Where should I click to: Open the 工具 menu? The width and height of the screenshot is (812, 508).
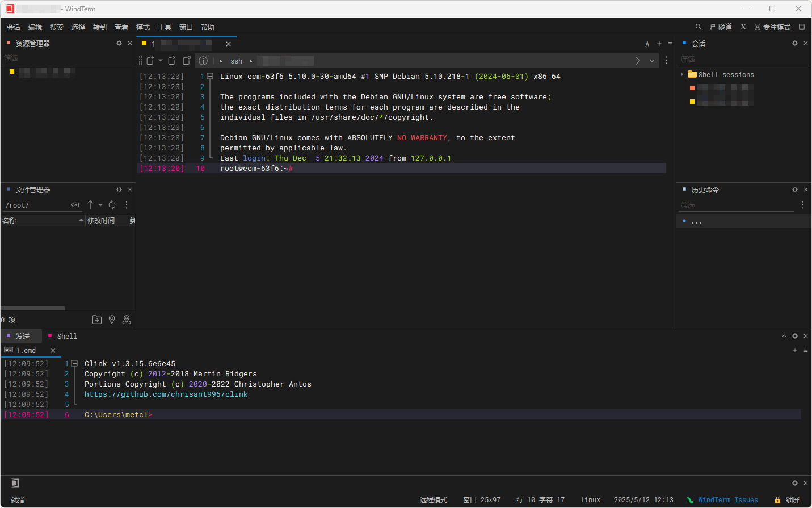(165, 27)
